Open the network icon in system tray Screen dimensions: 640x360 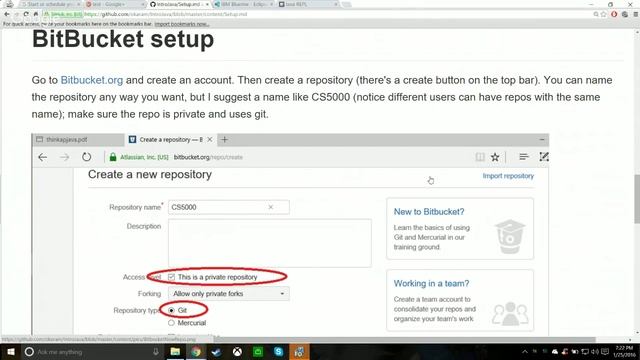[x=585, y=351]
